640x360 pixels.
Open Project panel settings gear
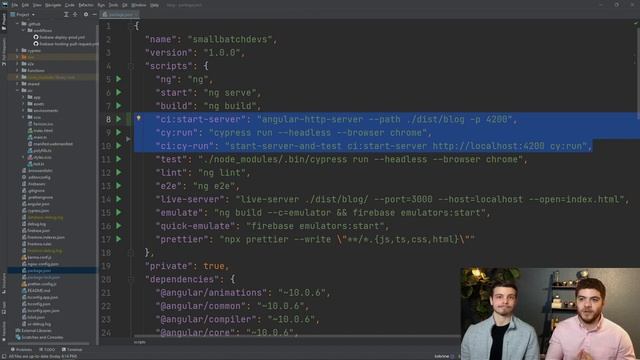coord(86,15)
